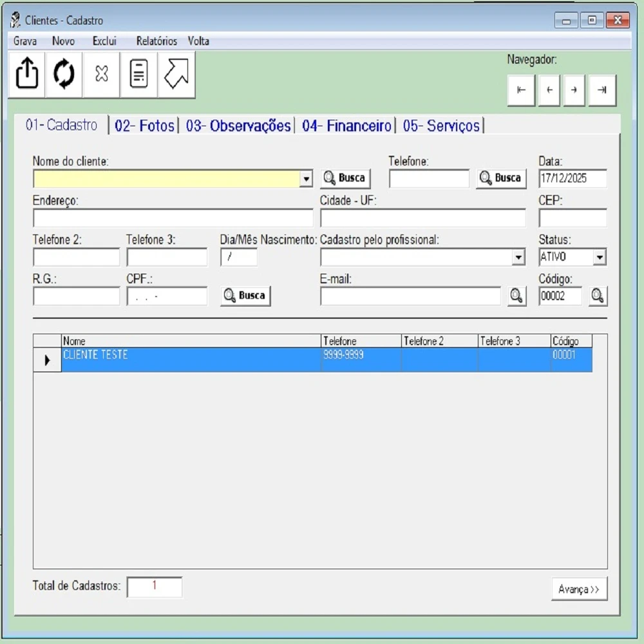Go to previous record in Navegador
This screenshot has height=644, width=644.
pos(549,90)
